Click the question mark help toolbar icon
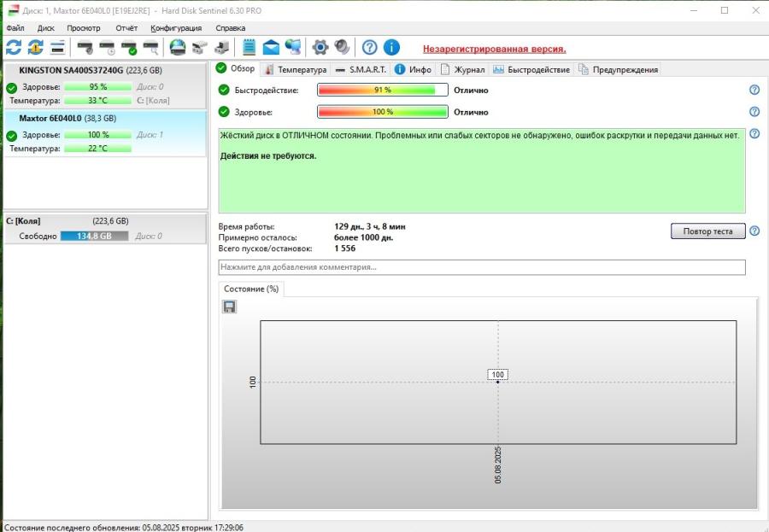This screenshot has width=769, height=532. (x=370, y=47)
